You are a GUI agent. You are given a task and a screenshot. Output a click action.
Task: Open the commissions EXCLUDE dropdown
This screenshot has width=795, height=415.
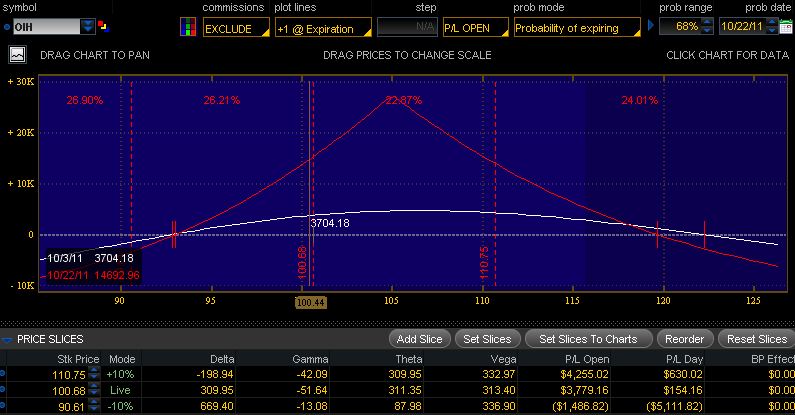[236, 28]
